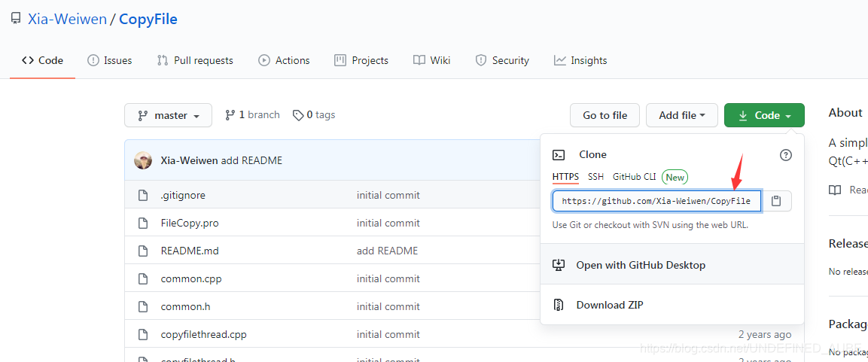Open the add README commit message

coord(251,160)
